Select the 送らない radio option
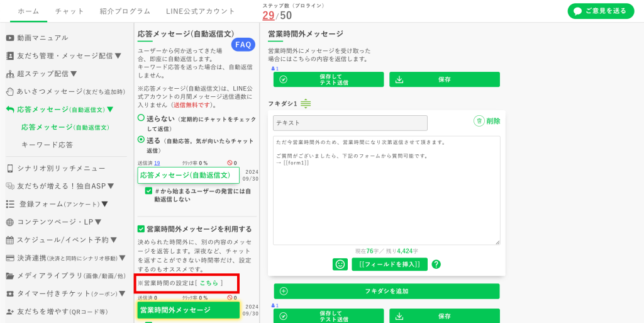644x323 pixels. tap(141, 118)
